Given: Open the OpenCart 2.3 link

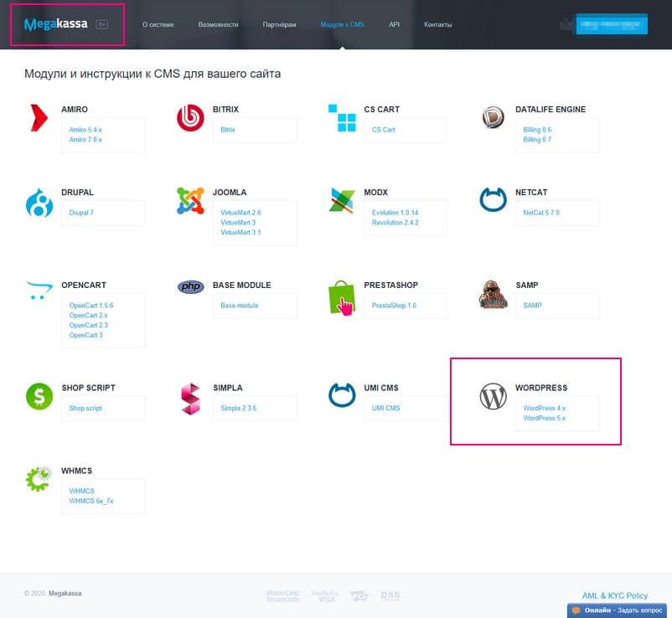Looking at the screenshot, I should click(x=89, y=325).
